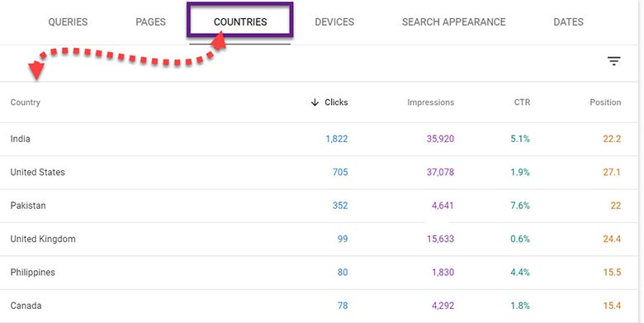Click the Country column header

26,102
